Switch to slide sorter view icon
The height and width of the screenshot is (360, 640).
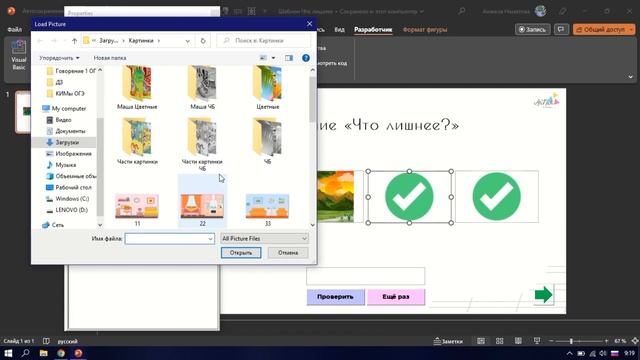(499, 341)
